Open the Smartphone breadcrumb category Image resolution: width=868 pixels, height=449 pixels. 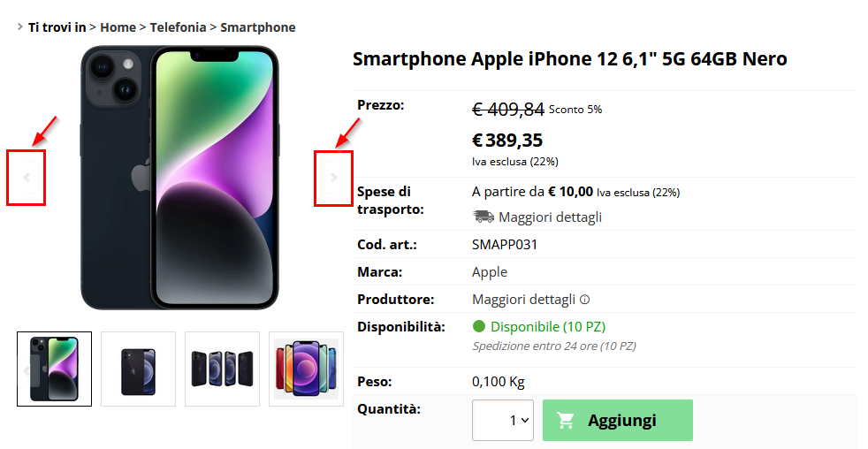(258, 27)
